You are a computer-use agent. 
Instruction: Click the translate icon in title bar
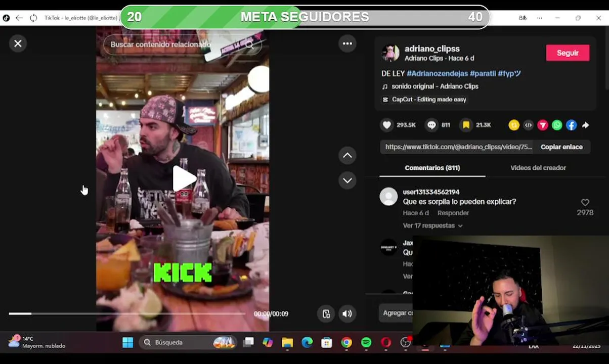523,18
